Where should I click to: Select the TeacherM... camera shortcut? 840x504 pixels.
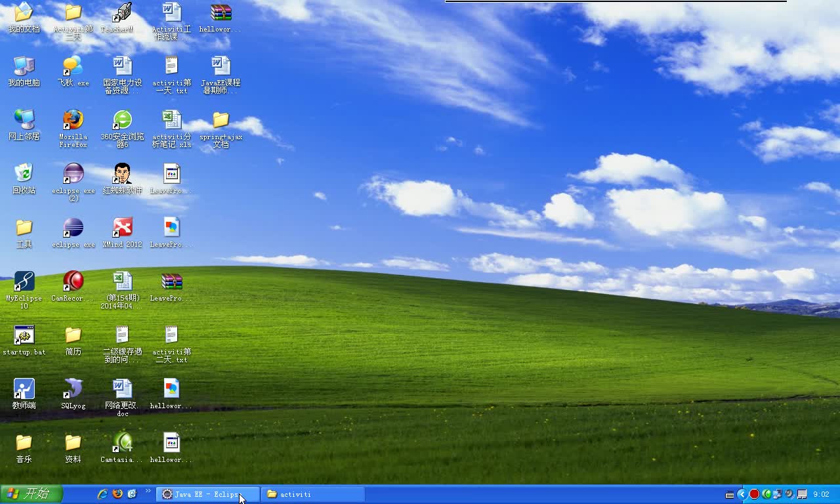point(122,18)
